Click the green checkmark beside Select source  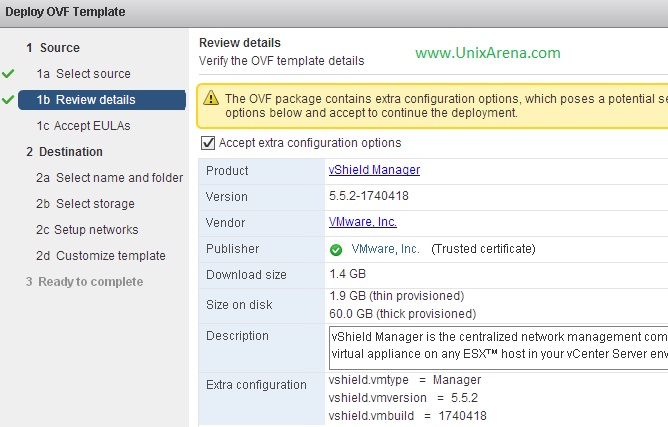click(8, 74)
